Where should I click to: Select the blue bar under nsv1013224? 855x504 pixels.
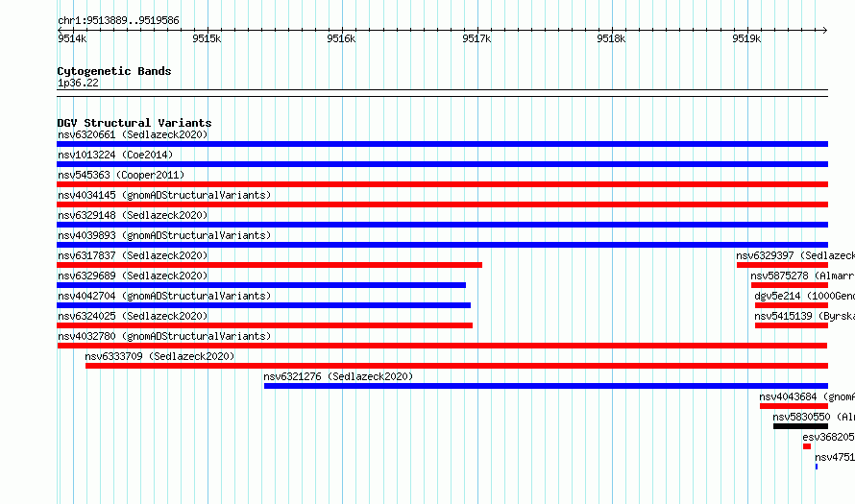tap(442, 164)
